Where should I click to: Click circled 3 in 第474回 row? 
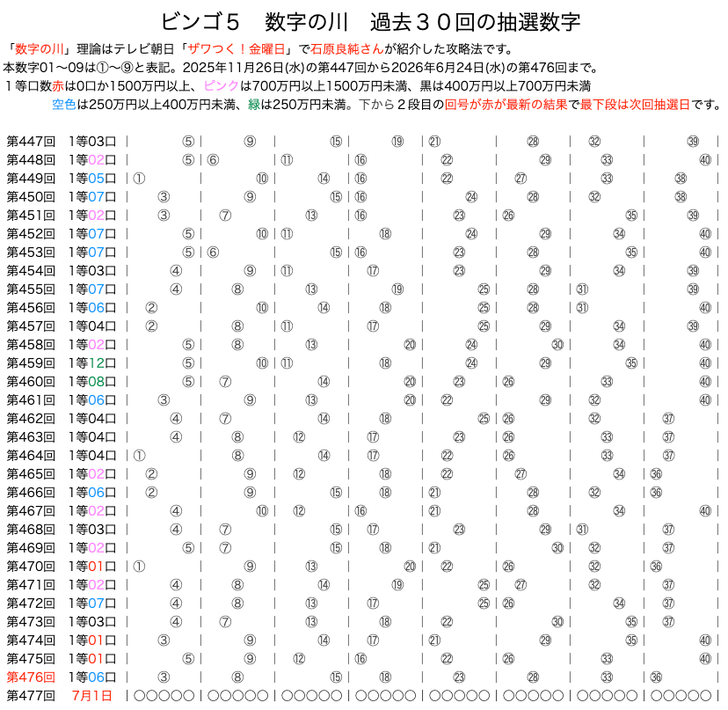tap(164, 640)
